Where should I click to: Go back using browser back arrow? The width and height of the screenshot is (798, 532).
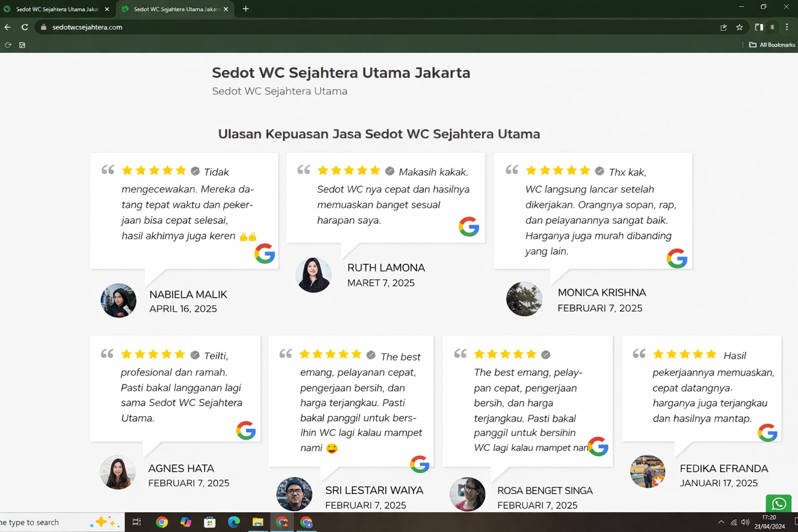(x=7, y=27)
